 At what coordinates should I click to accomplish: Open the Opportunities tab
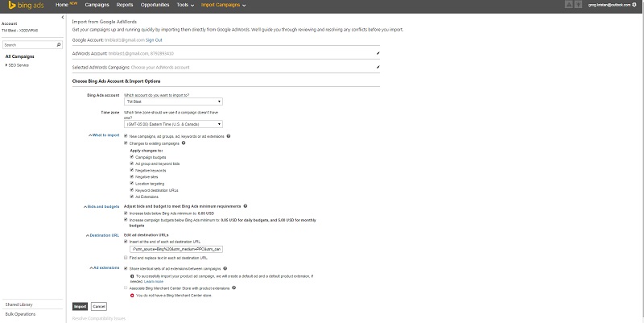tap(155, 5)
